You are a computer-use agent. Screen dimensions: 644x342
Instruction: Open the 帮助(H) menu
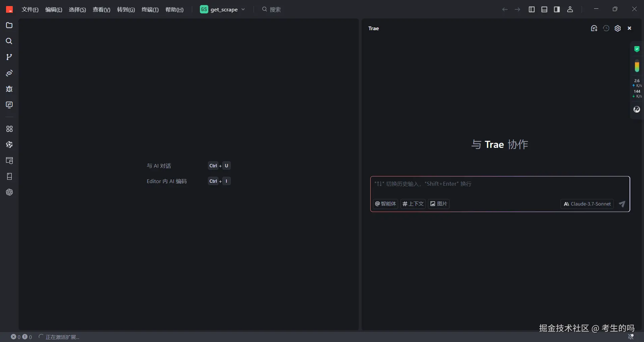[174, 9]
